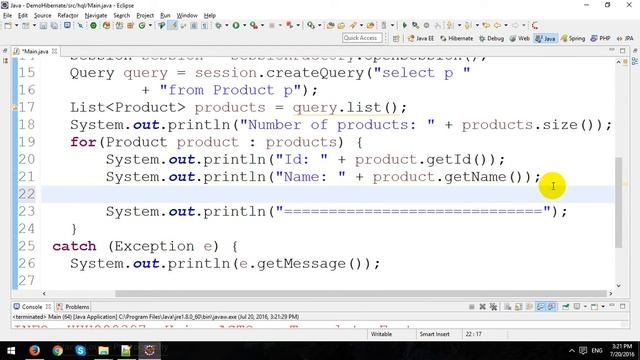Screen dimensions: 640x360
Task: Open the dropdown arrow next to New
Action: click(16, 25)
